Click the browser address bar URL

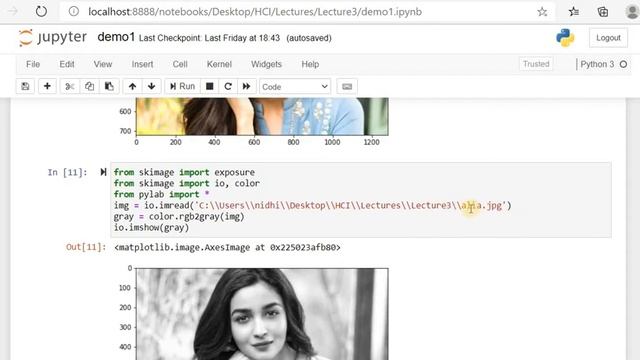[255, 12]
